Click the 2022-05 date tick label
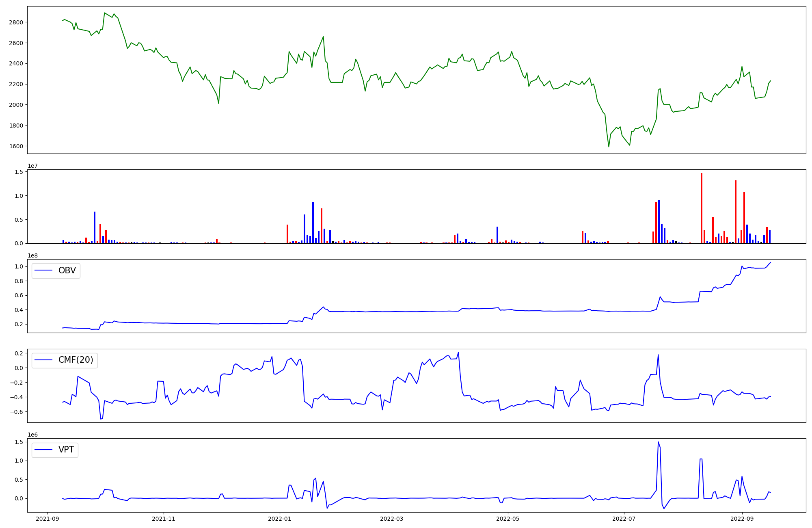The image size is (812, 528). pyautogui.click(x=508, y=519)
